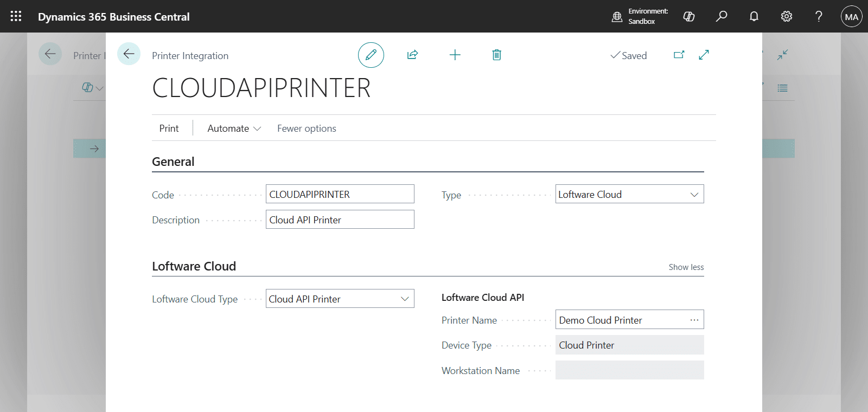The height and width of the screenshot is (412, 868).
Task: Go back using the Printer Integration card arrow
Action: (x=129, y=54)
